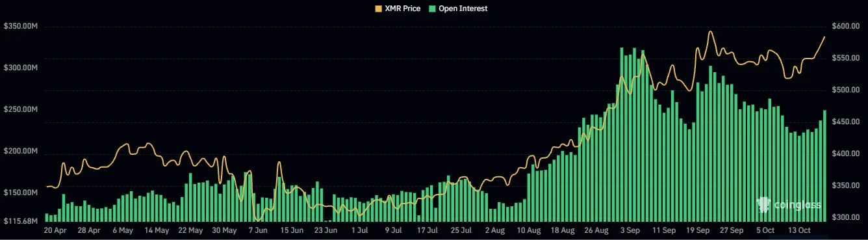Select the 26 Aug date label
This screenshot has width=868, height=240.
[596, 230]
